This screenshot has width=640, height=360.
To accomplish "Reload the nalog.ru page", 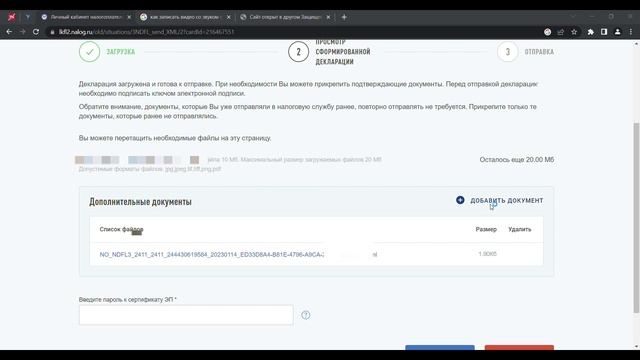I will click(36, 32).
